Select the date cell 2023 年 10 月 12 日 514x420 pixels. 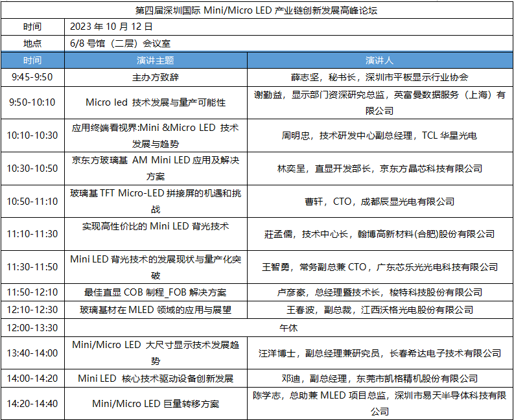[288, 27]
